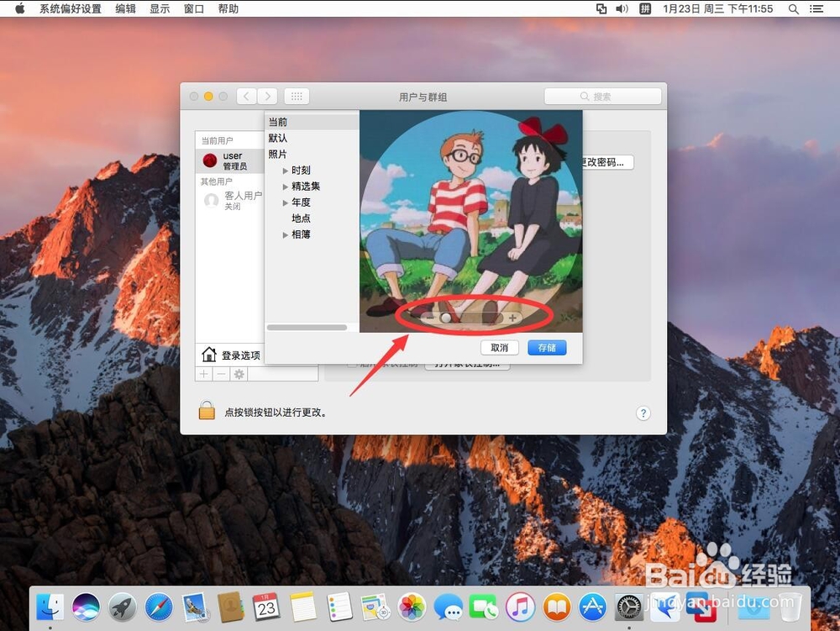Select 地点 in photo source list
Screen dimensions: 840x631
[x=301, y=218]
